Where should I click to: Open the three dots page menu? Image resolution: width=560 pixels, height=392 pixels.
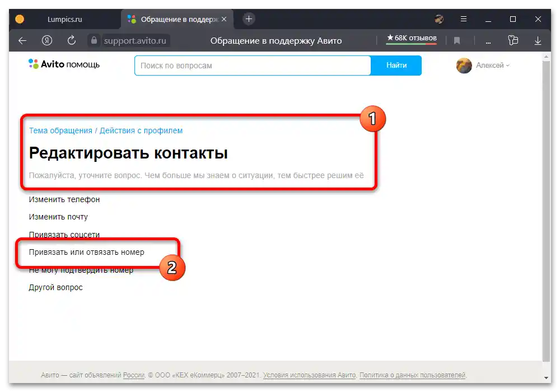point(488,42)
